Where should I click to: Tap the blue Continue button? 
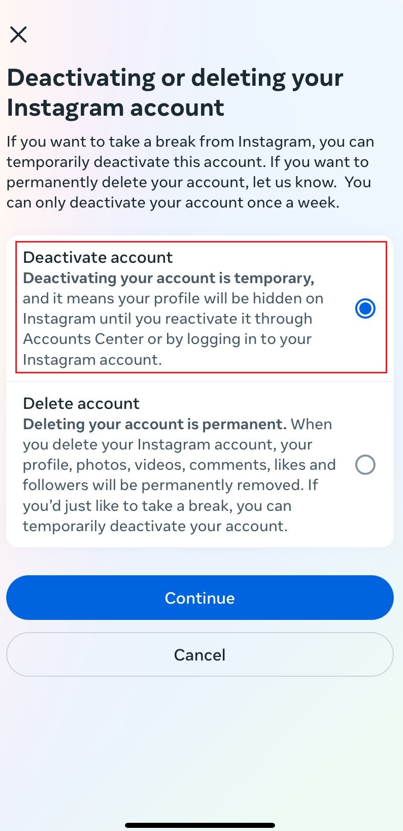coord(200,598)
